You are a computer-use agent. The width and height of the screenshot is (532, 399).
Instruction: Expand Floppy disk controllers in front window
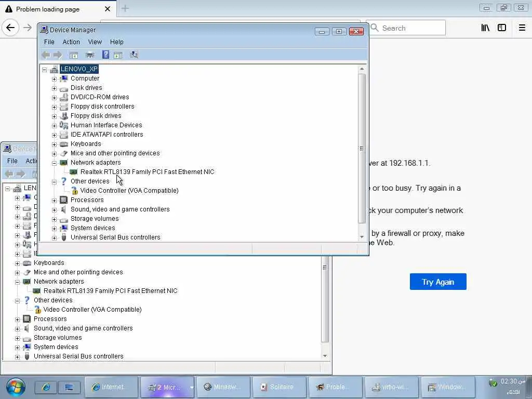(54, 107)
